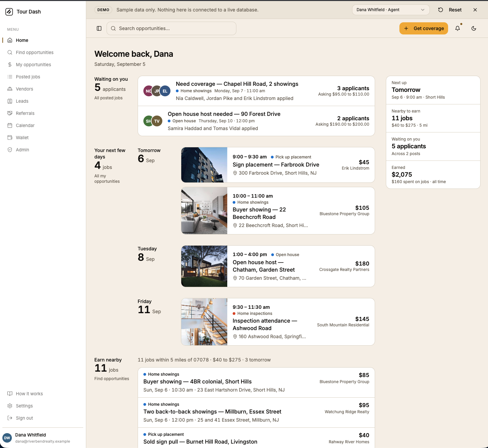Image resolution: width=488 pixels, height=448 pixels.
Task: Click the Leads sidebar icon
Action: pos(10,101)
